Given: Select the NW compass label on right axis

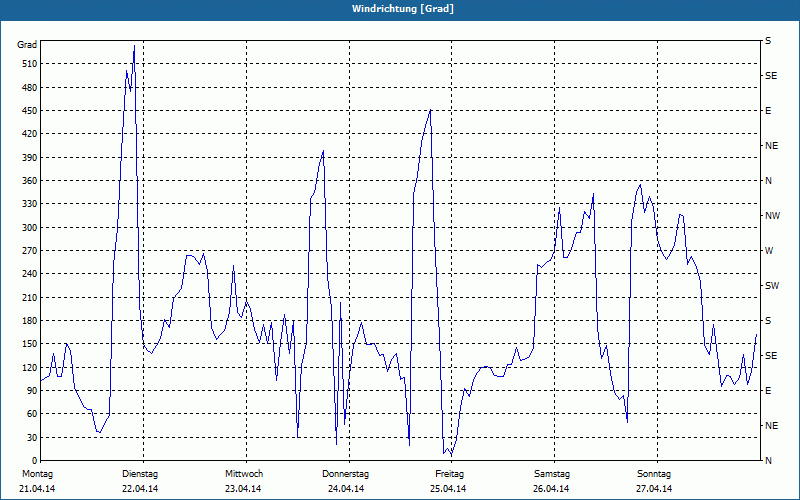Looking at the screenshot, I should pyautogui.click(x=772, y=216).
